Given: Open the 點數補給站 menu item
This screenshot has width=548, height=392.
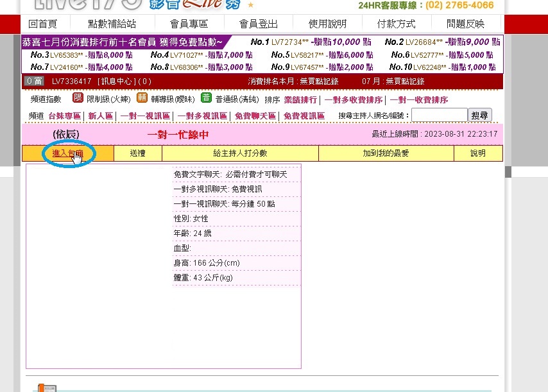Looking at the screenshot, I should coord(112,24).
